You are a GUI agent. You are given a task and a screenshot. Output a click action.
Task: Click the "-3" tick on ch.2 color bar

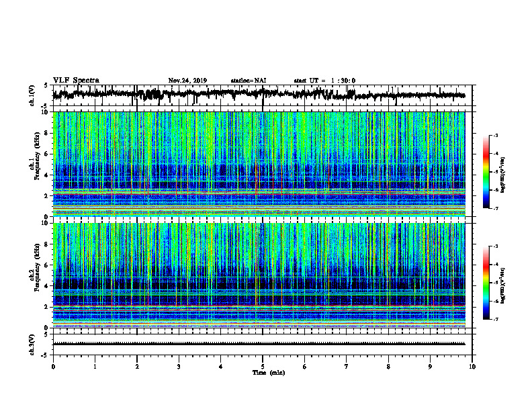coord(496,246)
